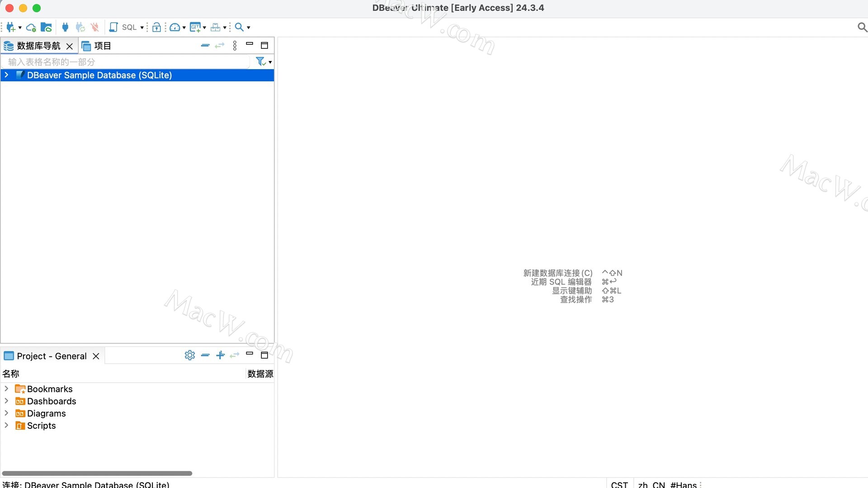Collapse all in database navigator panel
Screen dimensions: 868x488
click(x=205, y=46)
